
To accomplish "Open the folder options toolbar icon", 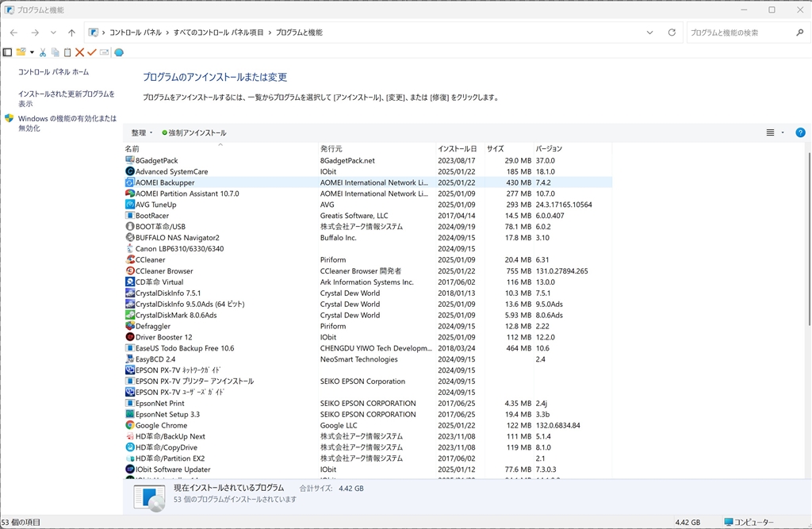I will point(21,52).
